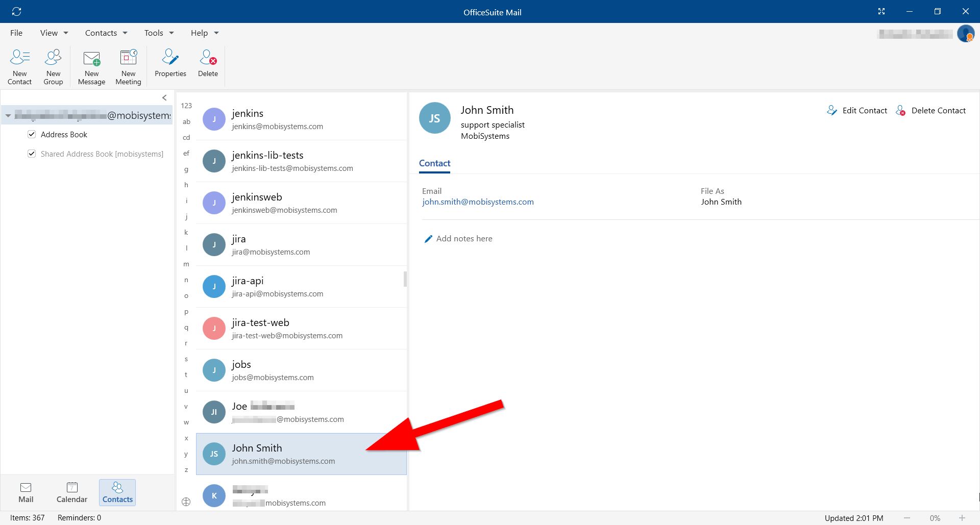980x525 pixels.
Task: Switch to the Mail view
Action: click(26, 492)
